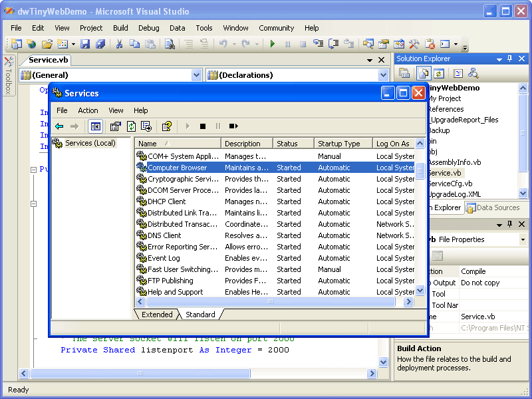Switch to Data Sources tab
The image size is (532, 399).
tap(493, 207)
